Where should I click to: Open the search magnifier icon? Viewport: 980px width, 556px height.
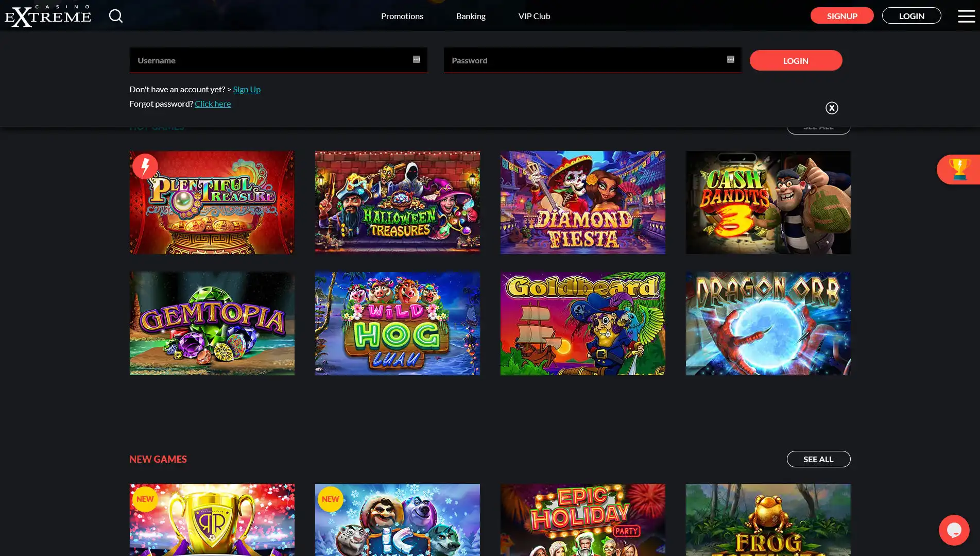coord(116,16)
